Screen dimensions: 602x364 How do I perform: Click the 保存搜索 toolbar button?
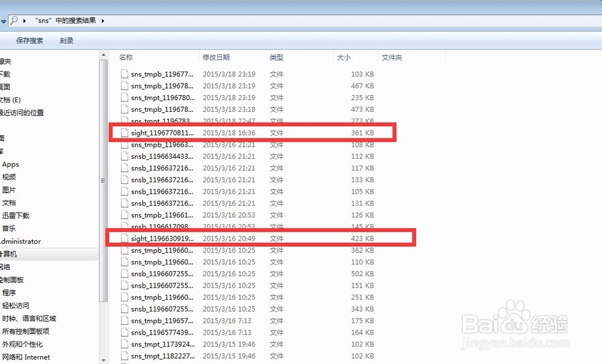[x=29, y=41]
